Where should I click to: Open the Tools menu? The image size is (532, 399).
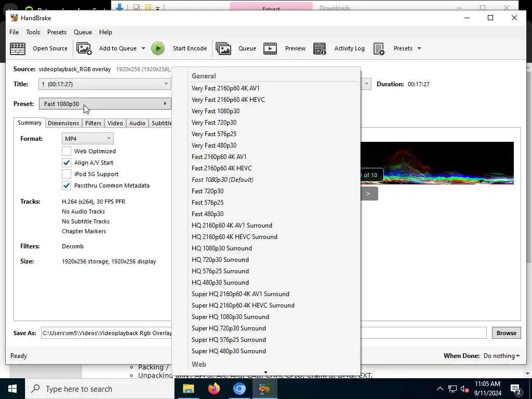pyautogui.click(x=33, y=32)
